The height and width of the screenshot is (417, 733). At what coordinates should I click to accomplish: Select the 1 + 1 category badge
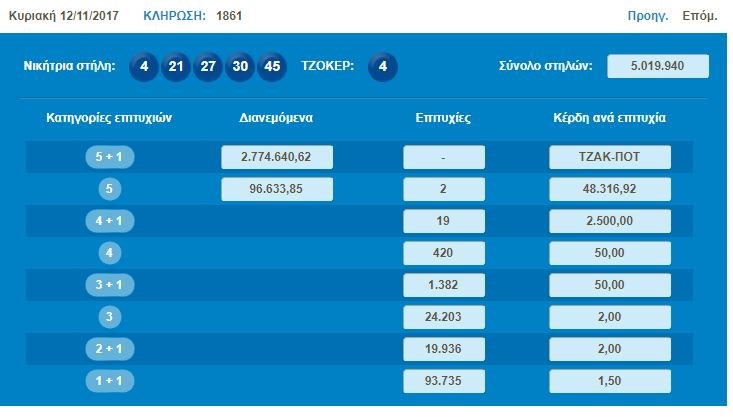(111, 381)
